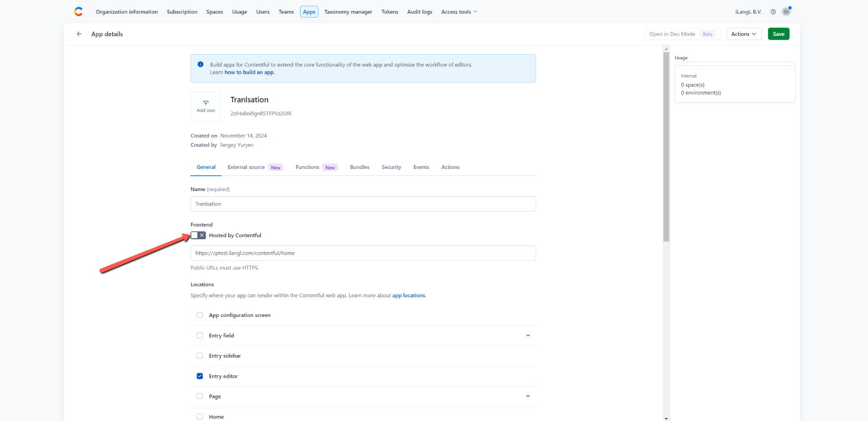Viewport: 868px width, 421px height.
Task: Tick the Home location checkbox
Action: click(x=200, y=417)
